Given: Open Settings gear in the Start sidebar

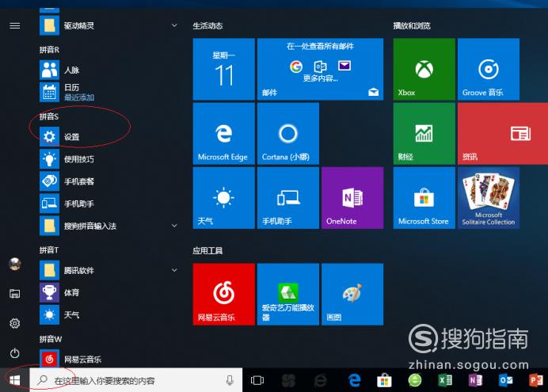Looking at the screenshot, I should point(15,323).
